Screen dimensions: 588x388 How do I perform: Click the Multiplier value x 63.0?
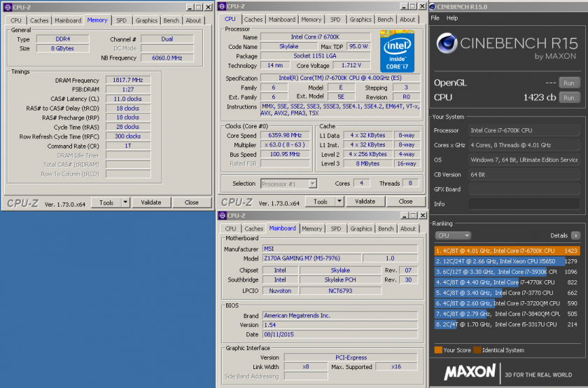(x=285, y=144)
